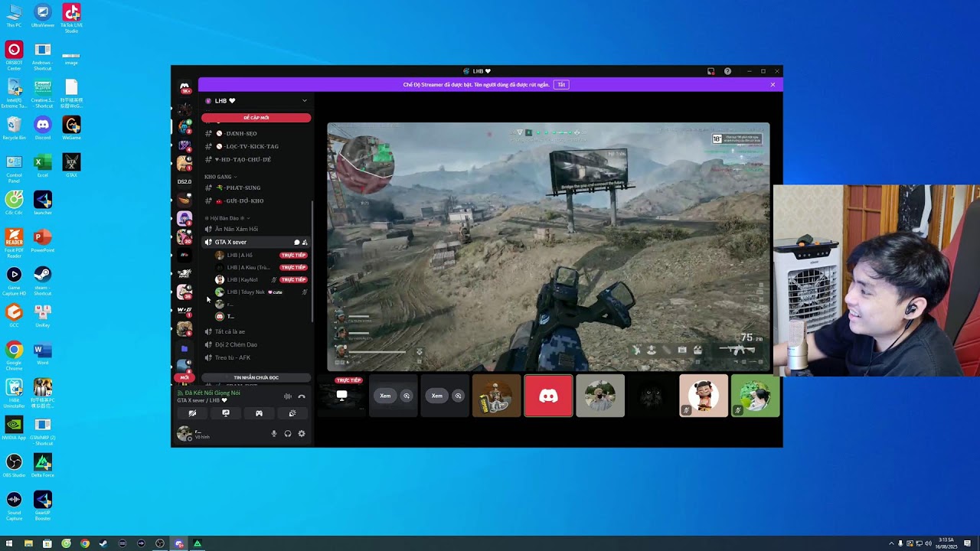Pop out first stream preview tile
Screen dimensions: 980x551
click(x=407, y=396)
